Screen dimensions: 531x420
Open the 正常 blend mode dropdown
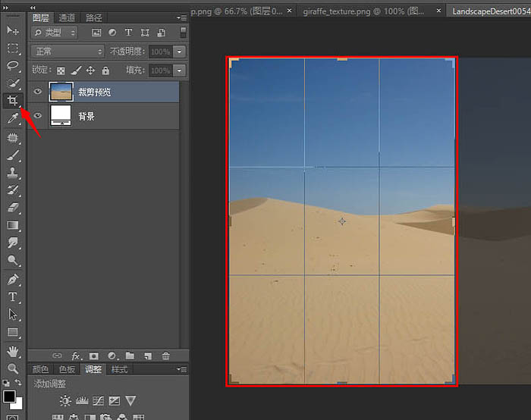point(68,52)
